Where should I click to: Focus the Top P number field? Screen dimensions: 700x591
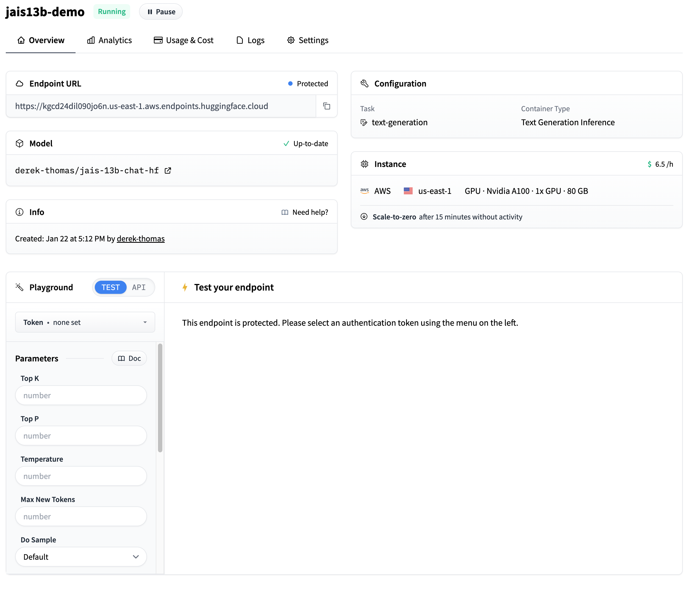click(81, 436)
